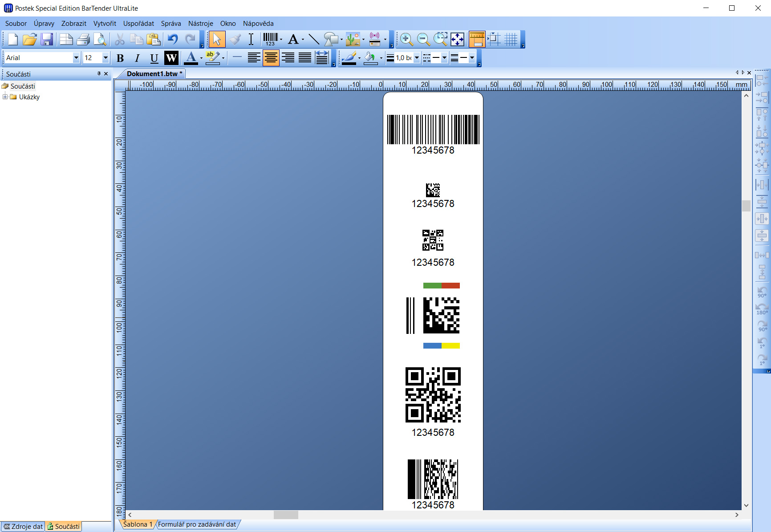Open the font size dropdown
771x532 pixels.
click(106, 58)
